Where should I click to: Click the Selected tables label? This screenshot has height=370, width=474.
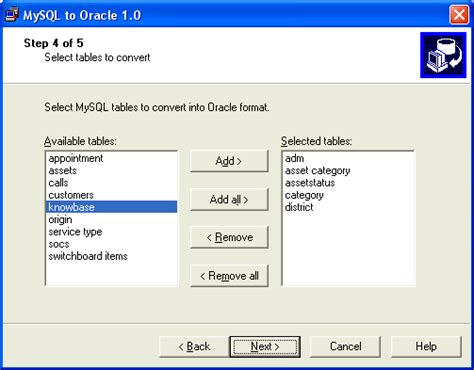tap(316, 141)
